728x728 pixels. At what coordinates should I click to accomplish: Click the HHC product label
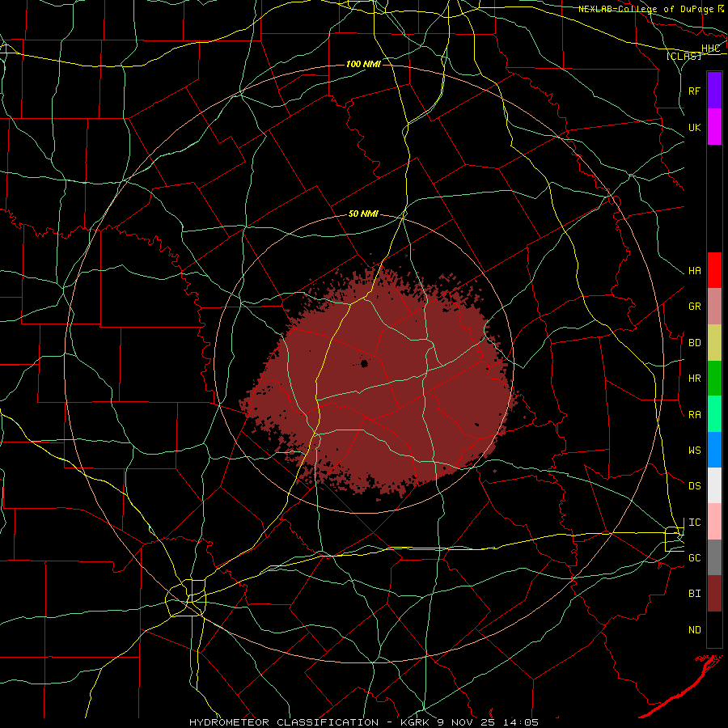tap(710, 49)
